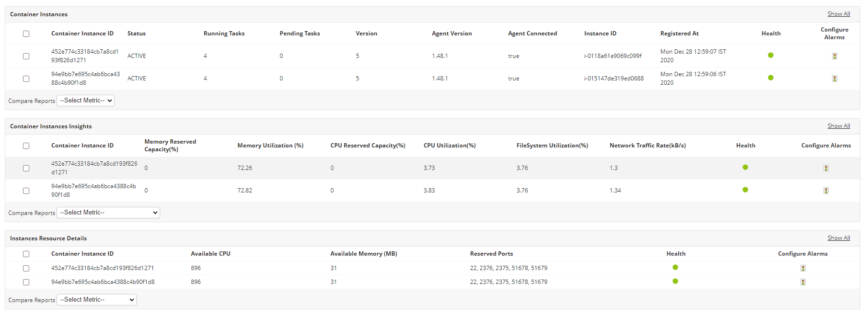
Task: Check the select-all checkbox in Container Instances header
Action: coord(26,34)
